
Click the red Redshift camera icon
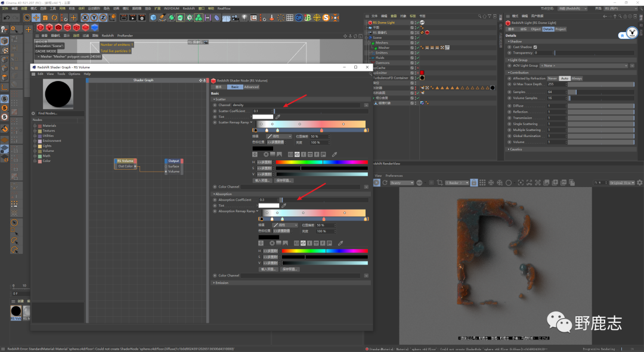coord(58,27)
